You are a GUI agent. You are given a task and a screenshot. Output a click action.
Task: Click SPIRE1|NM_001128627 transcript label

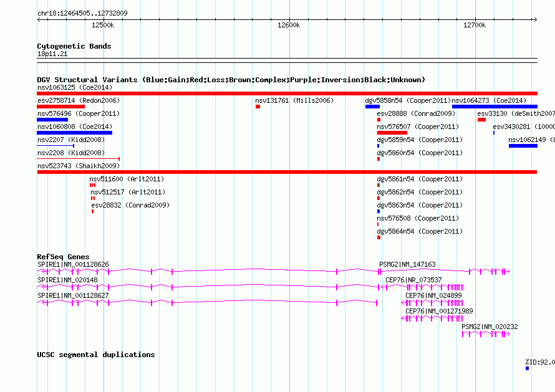tap(73, 295)
